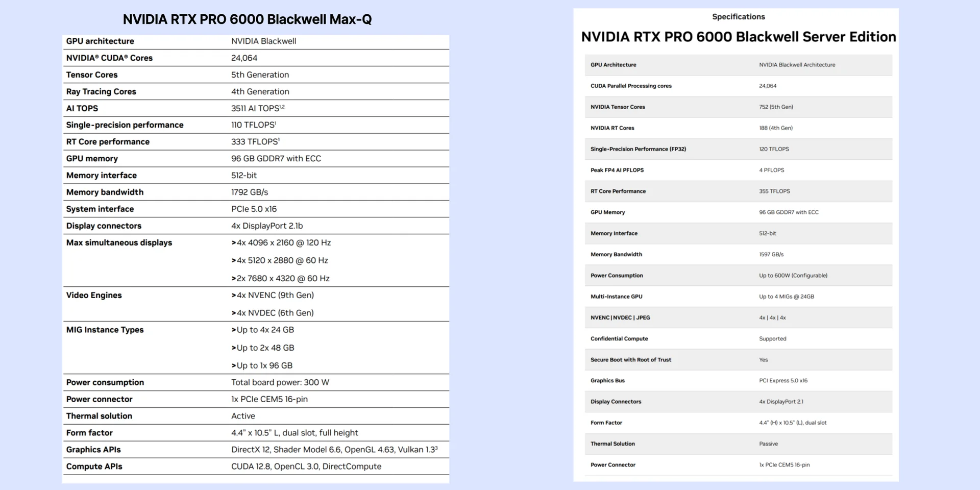This screenshot has height=490, width=980.
Task: Select "Secure Boot with Root of Trust" label
Action: [x=631, y=360]
